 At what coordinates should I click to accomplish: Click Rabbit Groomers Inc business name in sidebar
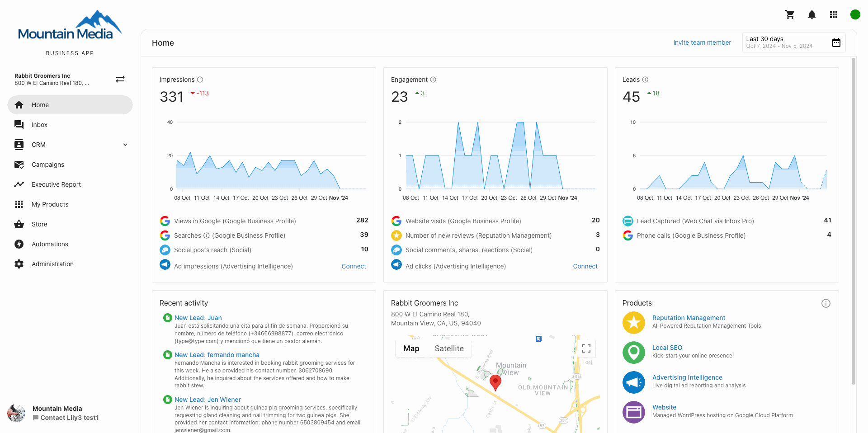coord(42,75)
